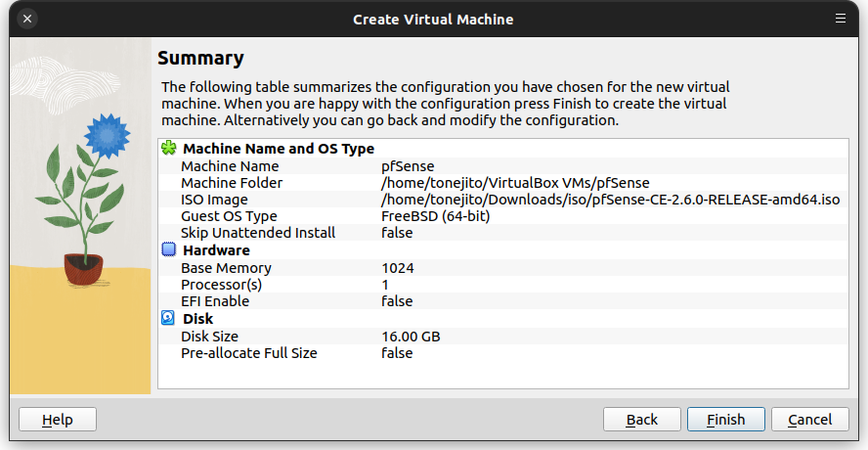Select the Machine Folder row label

(232, 183)
